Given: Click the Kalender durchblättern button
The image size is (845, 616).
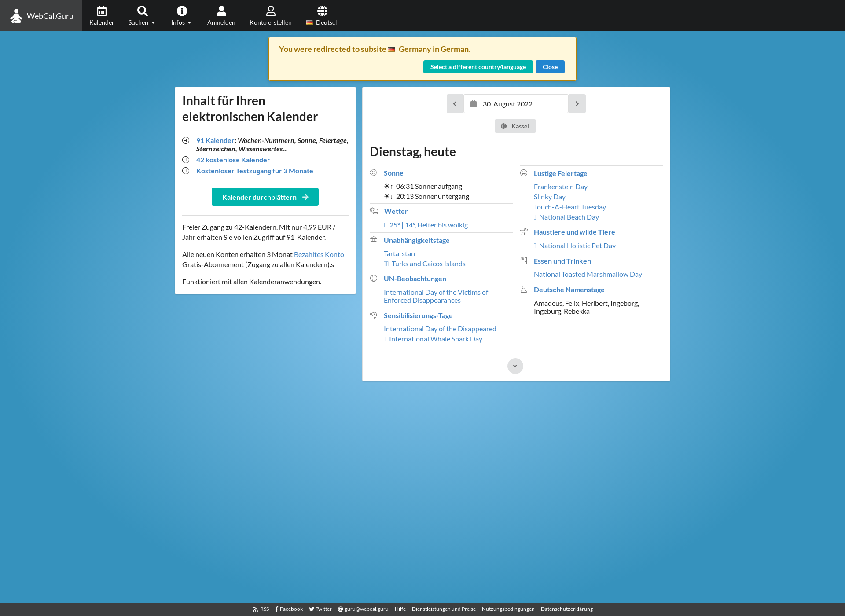Looking at the screenshot, I should (x=265, y=197).
